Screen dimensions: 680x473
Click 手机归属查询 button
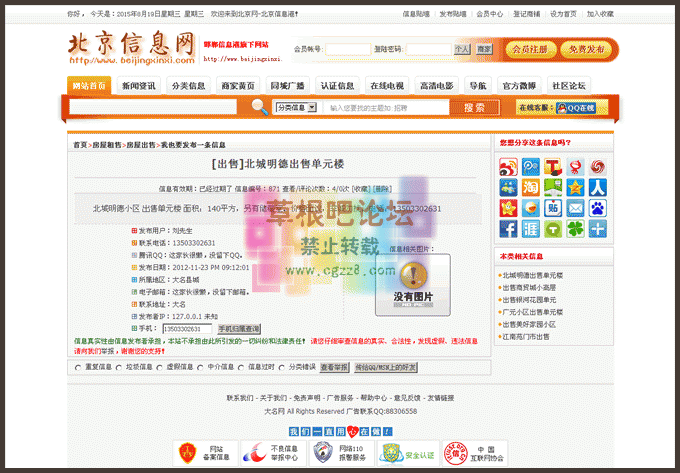click(239, 329)
